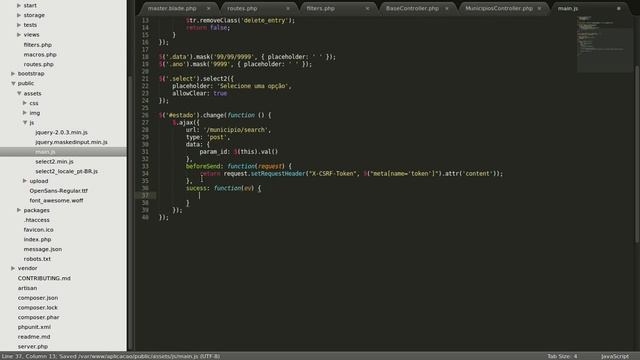Expand the upload folder
This screenshot has width=640, height=360.
[25, 181]
